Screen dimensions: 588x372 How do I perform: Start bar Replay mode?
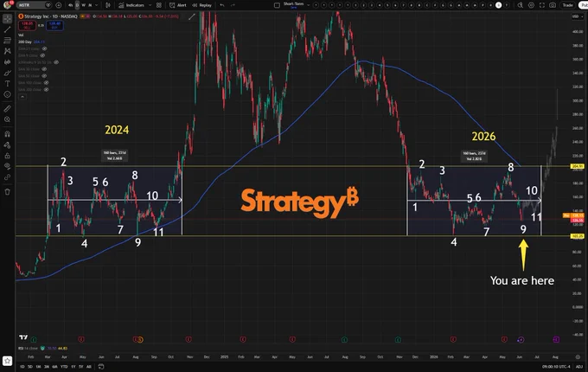click(x=201, y=5)
